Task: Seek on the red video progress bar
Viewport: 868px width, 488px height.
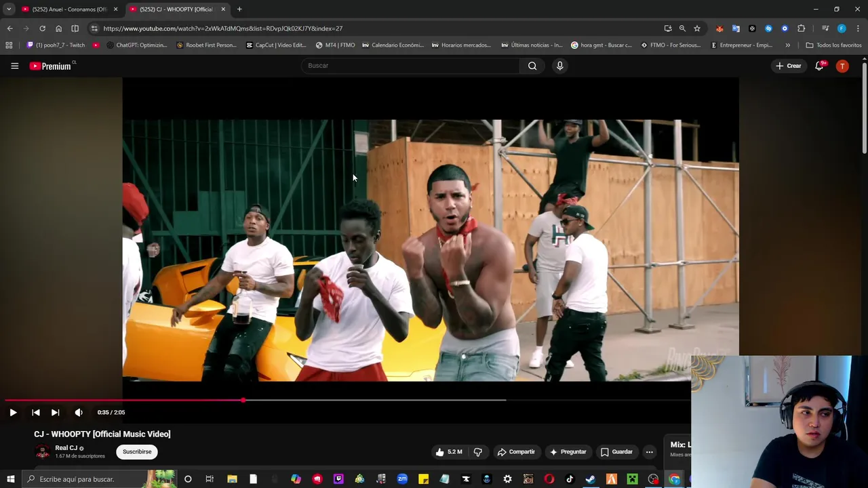Action: click(x=124, y=400)
